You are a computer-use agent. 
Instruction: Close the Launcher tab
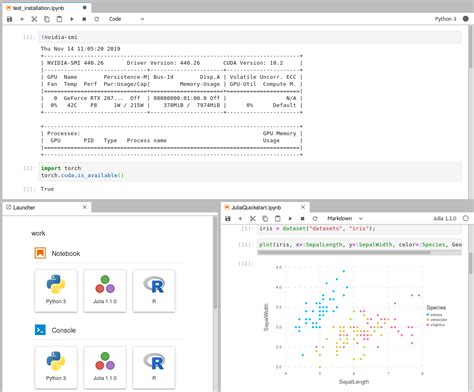(x=85, y=207)
